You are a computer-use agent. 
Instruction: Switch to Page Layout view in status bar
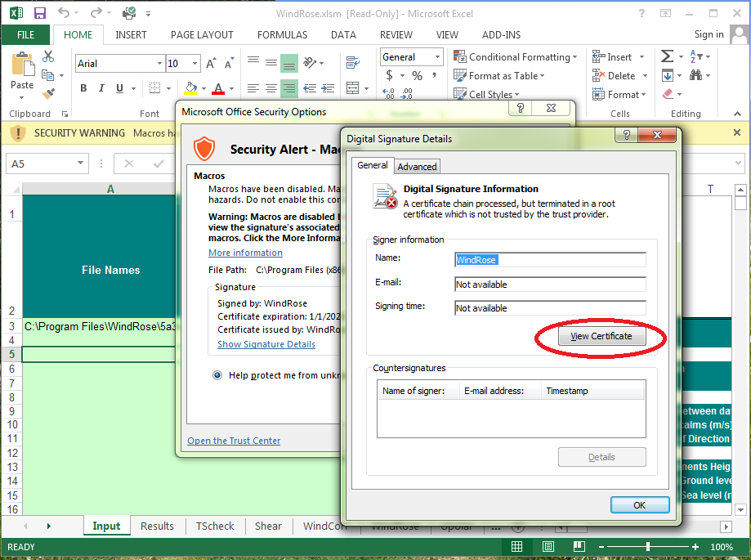(548, 547)
